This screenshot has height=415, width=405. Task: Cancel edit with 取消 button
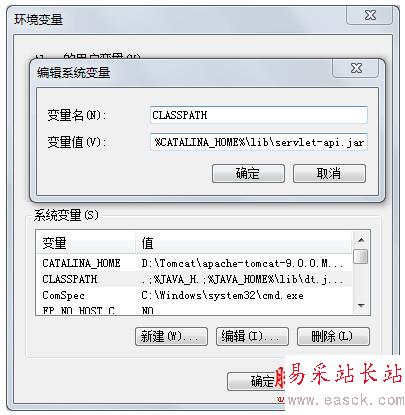(x=329, y=173)
